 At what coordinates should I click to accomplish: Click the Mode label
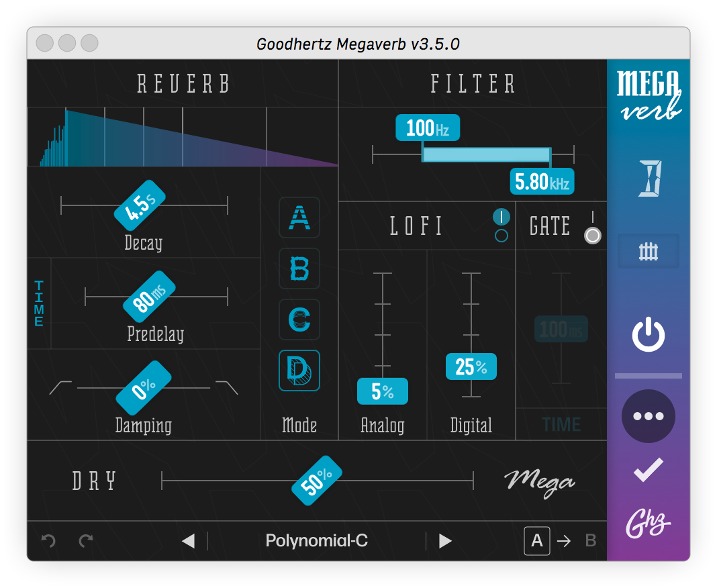pyautogui.click(x=299, y=425)
